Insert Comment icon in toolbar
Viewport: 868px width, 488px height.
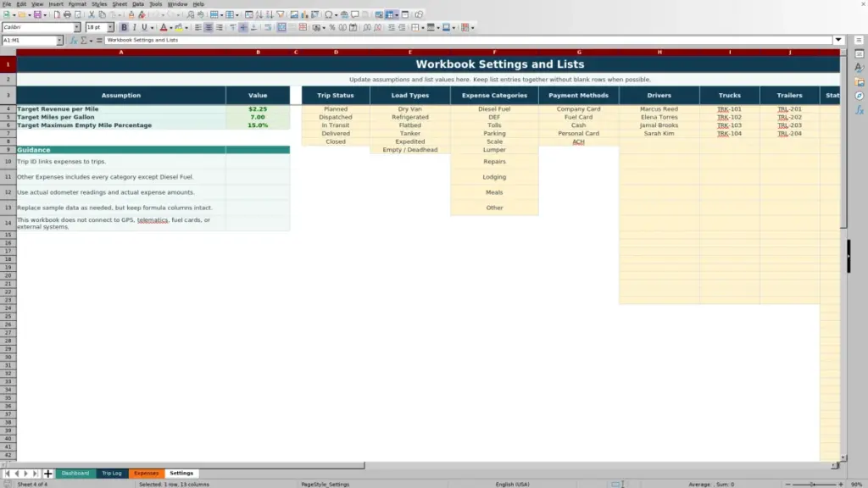point(355,14)
